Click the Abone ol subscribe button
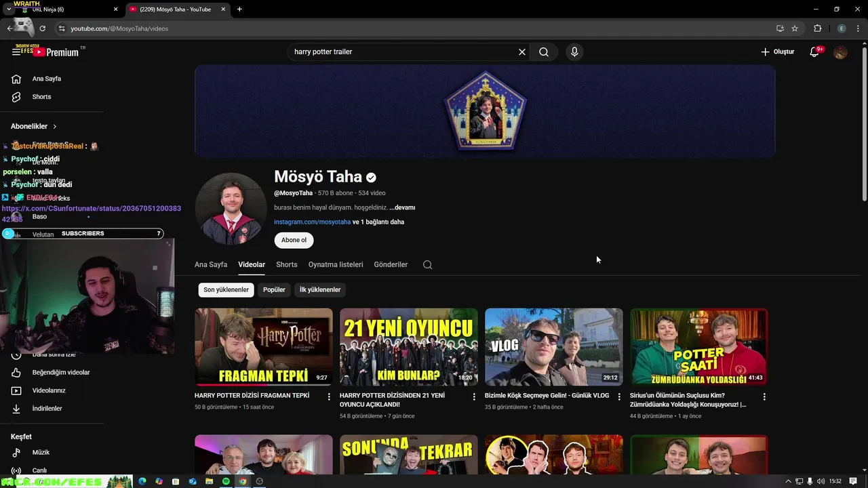 click(294, 240)
